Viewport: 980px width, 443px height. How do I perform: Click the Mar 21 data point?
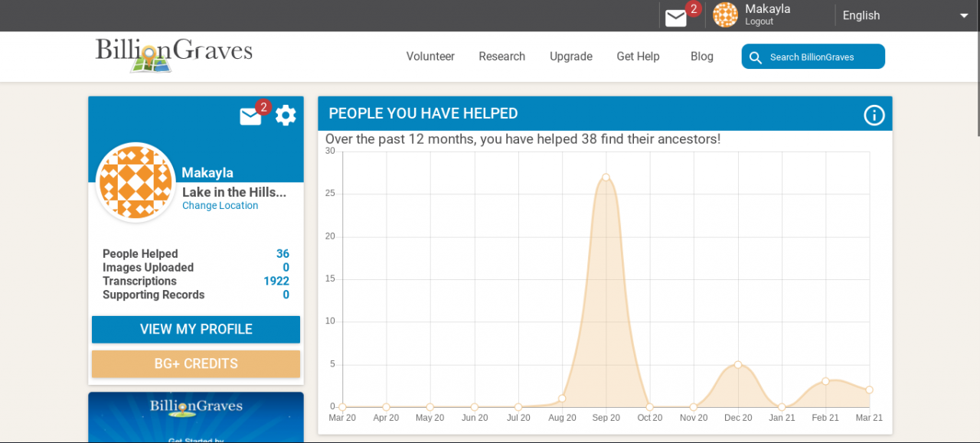point(870,389)
